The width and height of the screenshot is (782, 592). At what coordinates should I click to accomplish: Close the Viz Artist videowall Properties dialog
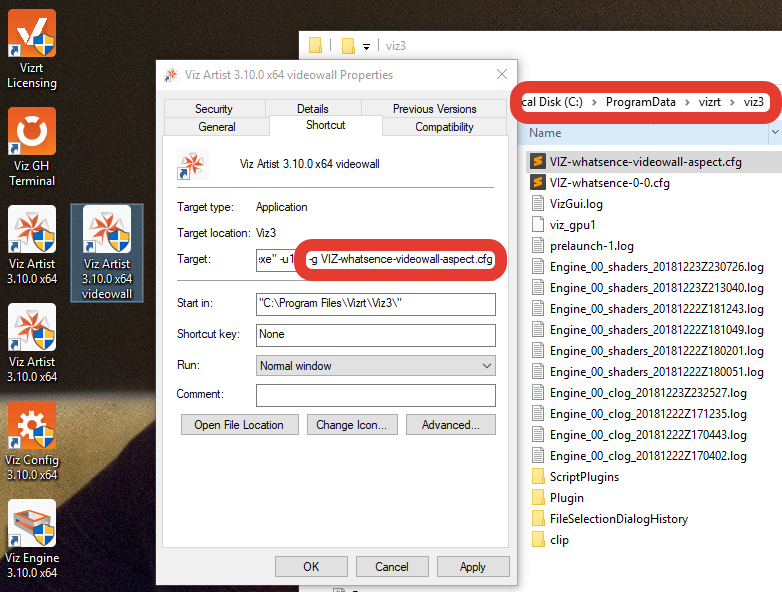502,74
